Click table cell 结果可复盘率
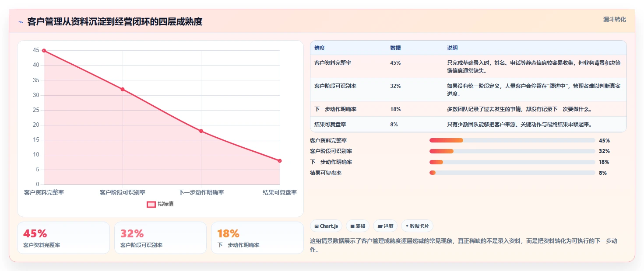644x271 pixels. [330, 124]
